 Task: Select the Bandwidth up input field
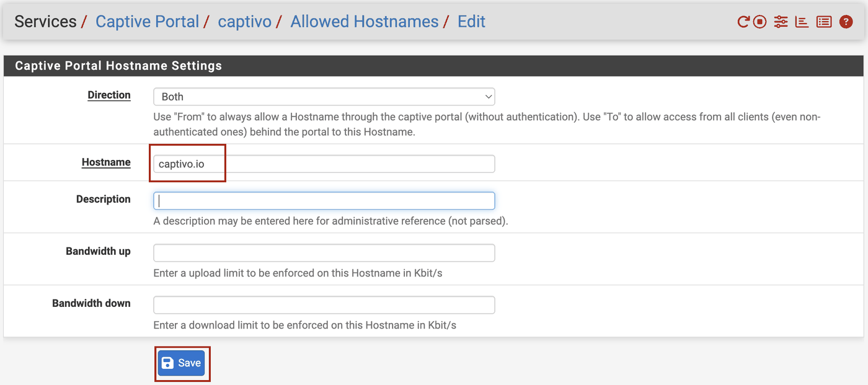[324, 253]
